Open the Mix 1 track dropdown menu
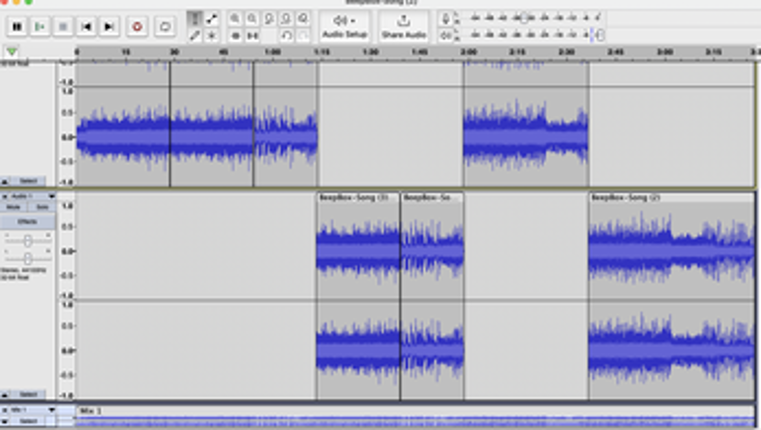The height and width of the screenshot is (430, 761). pos(30,410)
